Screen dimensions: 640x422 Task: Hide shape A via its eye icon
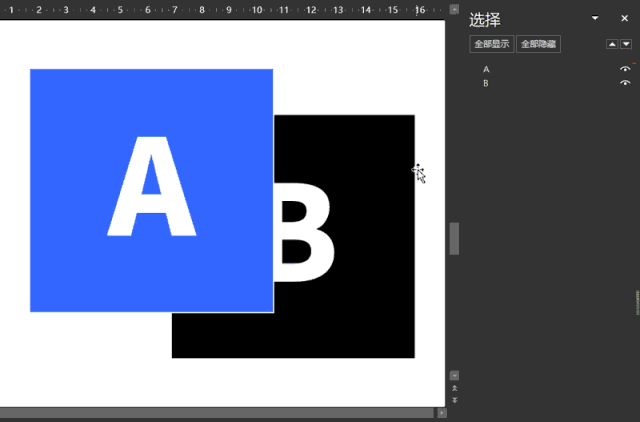625,69
